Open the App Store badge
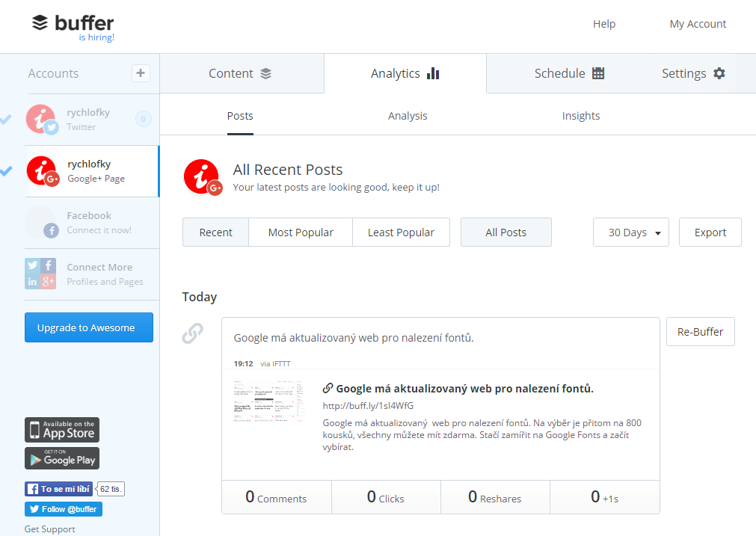756x536 pixels. tap(62, 430)
